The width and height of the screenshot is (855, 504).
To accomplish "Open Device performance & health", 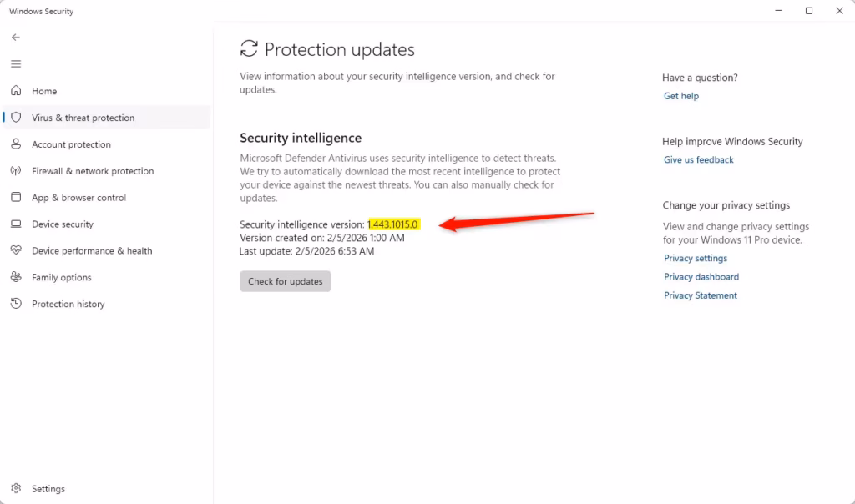I will (x=91, y=250).
